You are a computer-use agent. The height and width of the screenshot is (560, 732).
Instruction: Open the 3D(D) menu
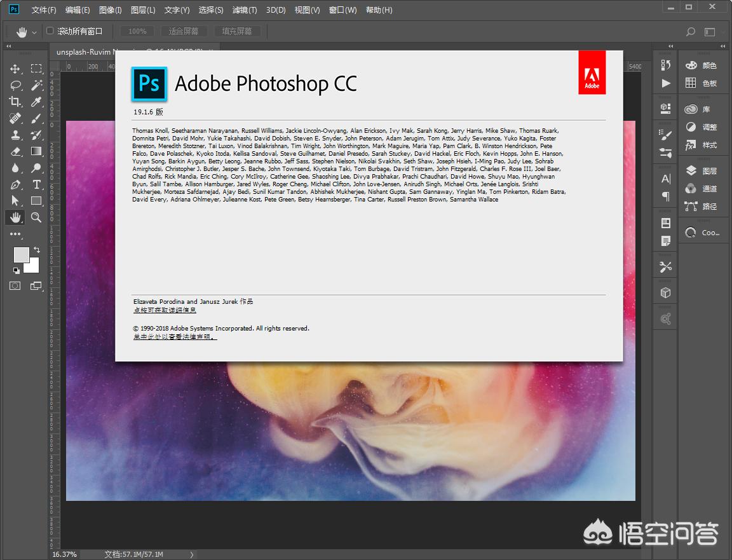pyautogui.click(x=276, y=10)
